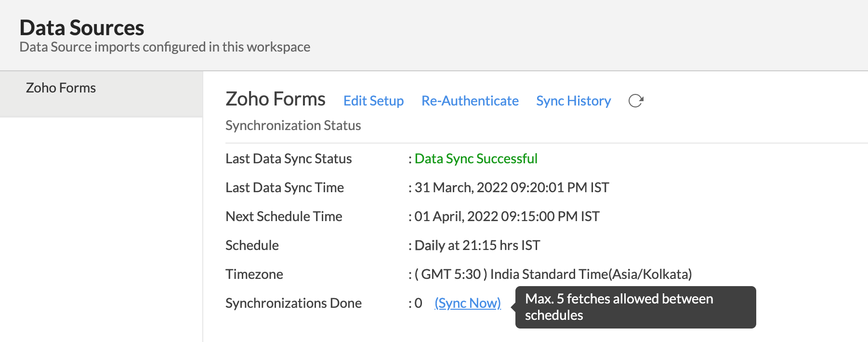Click the Zoho Forms section title
Viewport: 868px width, 342px height.
[x=275, y=99]
